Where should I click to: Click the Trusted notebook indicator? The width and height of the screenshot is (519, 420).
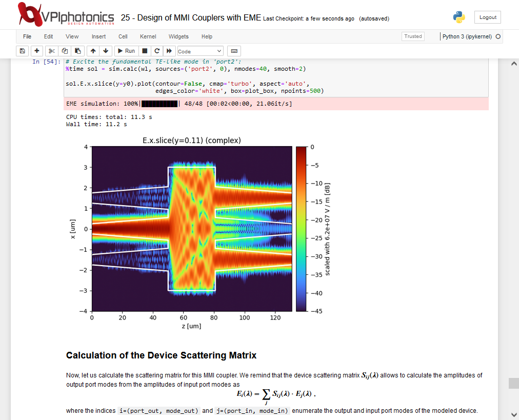413,36
